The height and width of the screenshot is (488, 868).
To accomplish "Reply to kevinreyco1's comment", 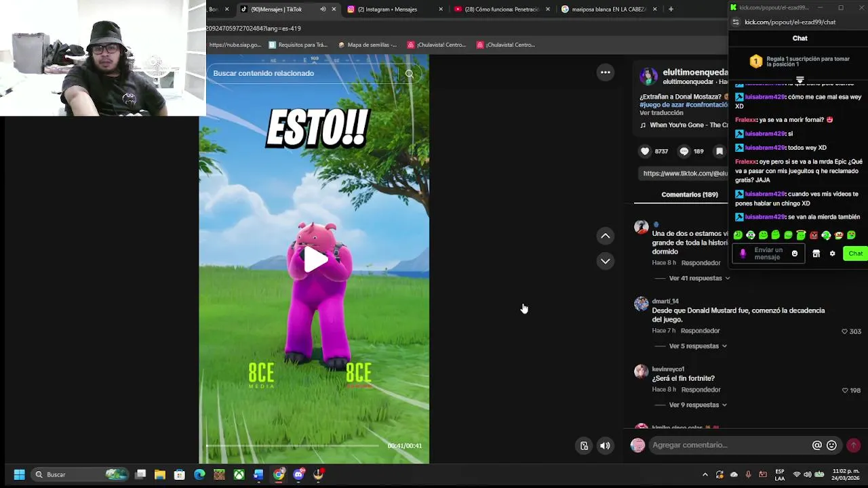I will click(x=701, y=390).
